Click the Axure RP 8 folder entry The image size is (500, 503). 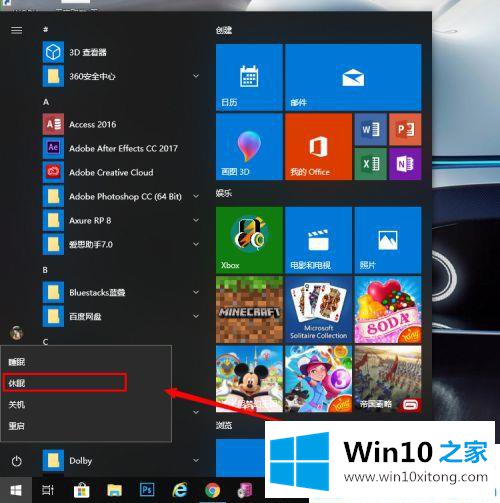pos(122,220)
